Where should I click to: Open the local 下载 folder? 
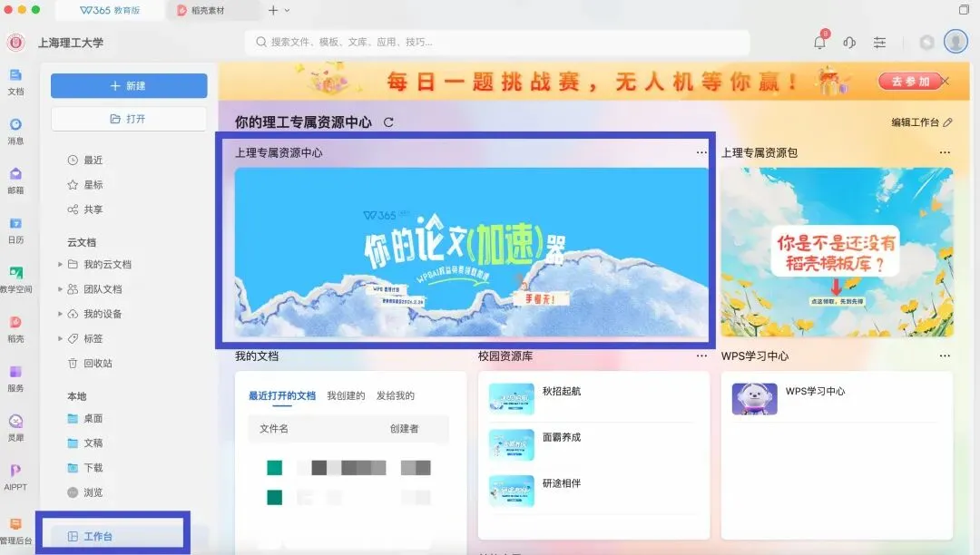(x=85, y=468)
